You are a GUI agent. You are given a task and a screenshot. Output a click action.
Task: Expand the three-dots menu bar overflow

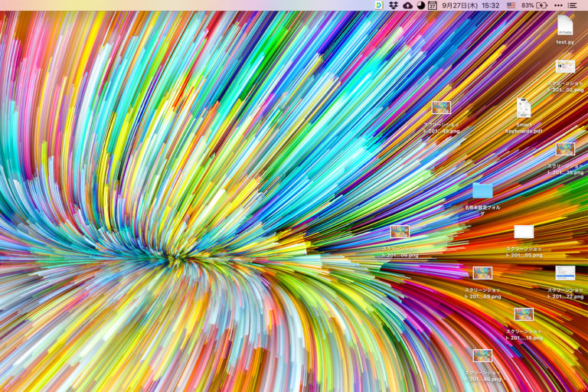click(558, 5)
